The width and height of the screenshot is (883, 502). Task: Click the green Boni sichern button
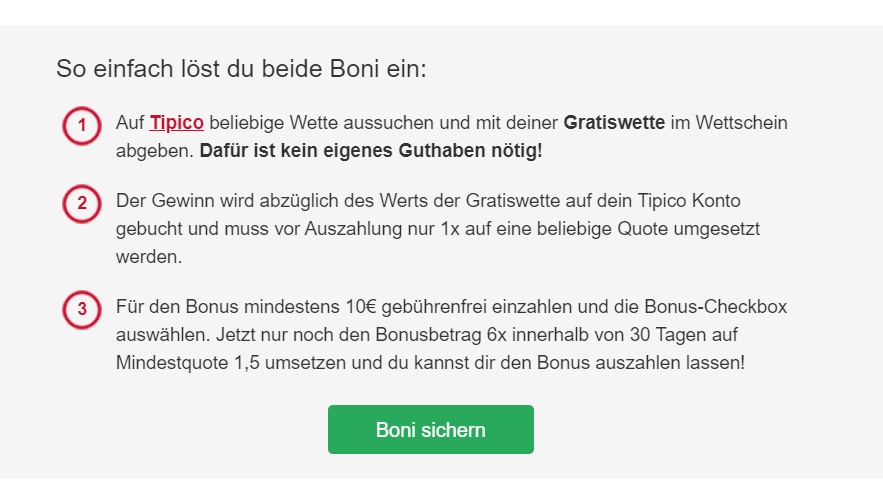(431, 429)
